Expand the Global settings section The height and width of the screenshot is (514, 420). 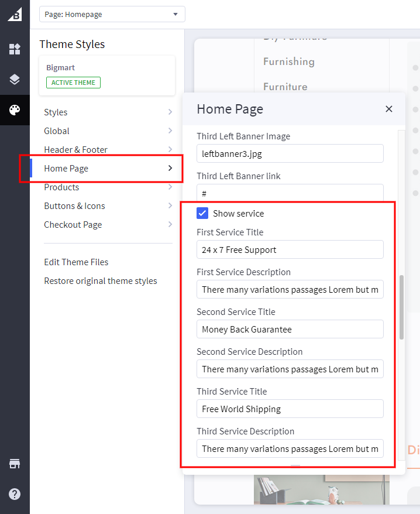(x=108, y=131)
